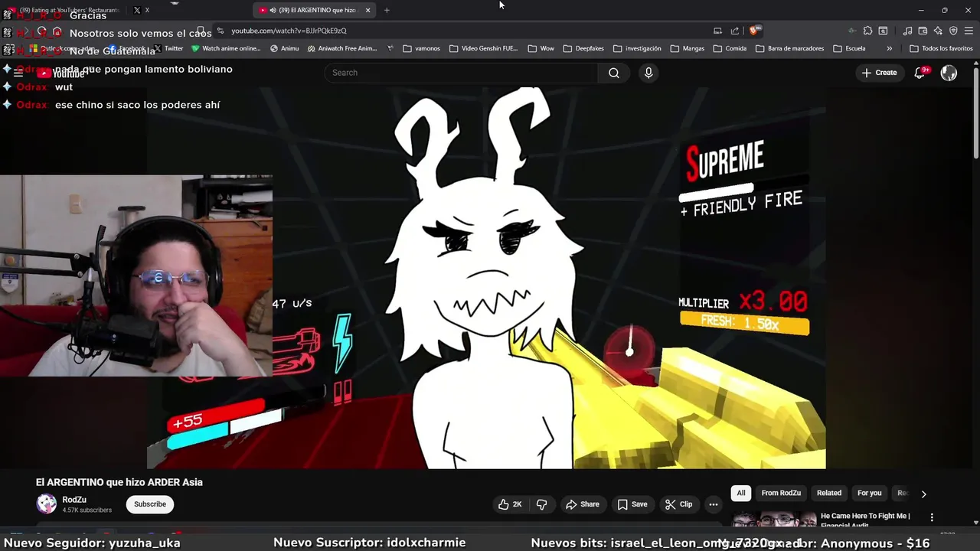
Task: Expand the investigación bookmarks folder
Action: pyautogui.click(x=637, y=48)
